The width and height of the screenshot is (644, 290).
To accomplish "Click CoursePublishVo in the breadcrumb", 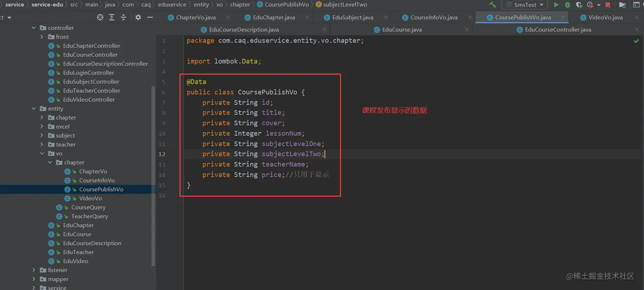I will (287, 5).
